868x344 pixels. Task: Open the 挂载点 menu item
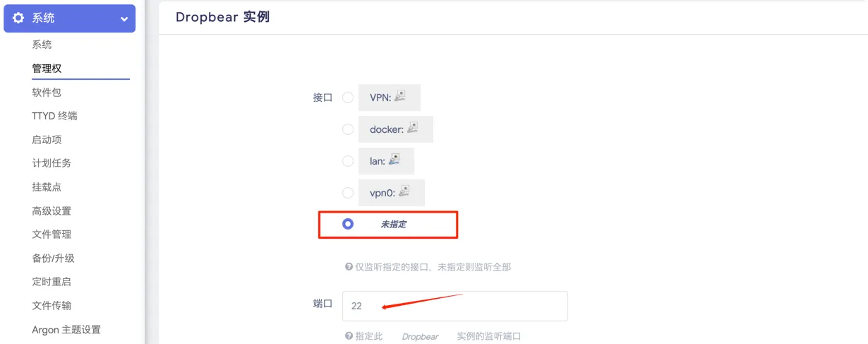[47, 187]
